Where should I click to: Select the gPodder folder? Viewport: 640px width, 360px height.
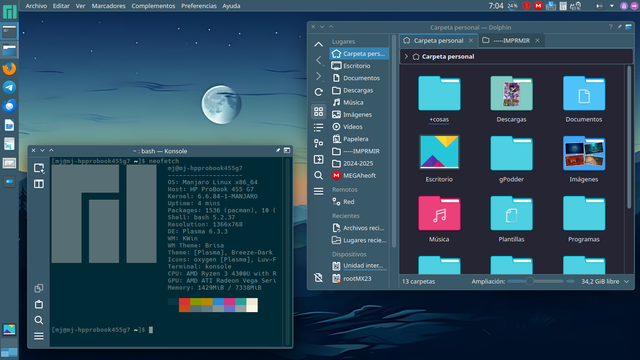coord(511,159)
